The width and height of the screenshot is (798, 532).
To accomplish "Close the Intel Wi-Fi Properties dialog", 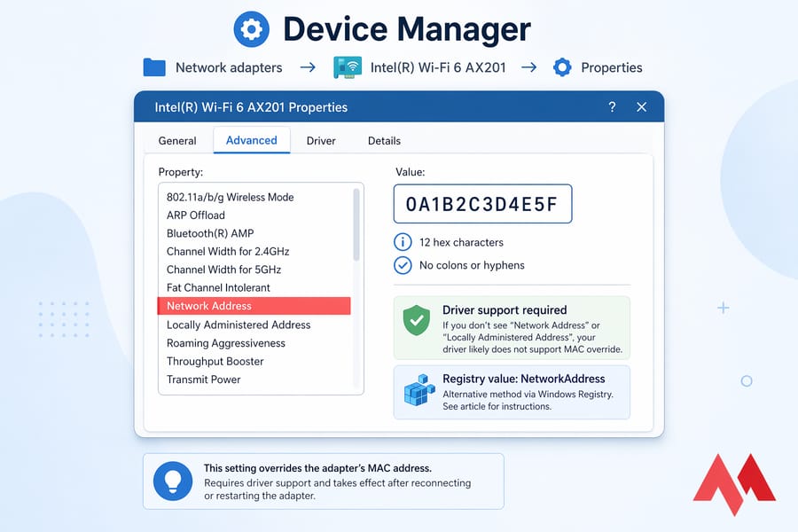I will [641, 107].
